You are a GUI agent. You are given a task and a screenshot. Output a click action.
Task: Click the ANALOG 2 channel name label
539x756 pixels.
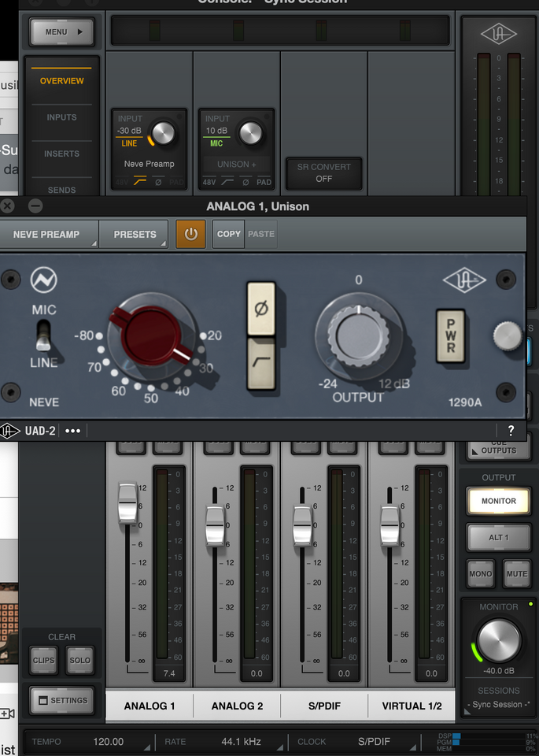click(237, 706)
